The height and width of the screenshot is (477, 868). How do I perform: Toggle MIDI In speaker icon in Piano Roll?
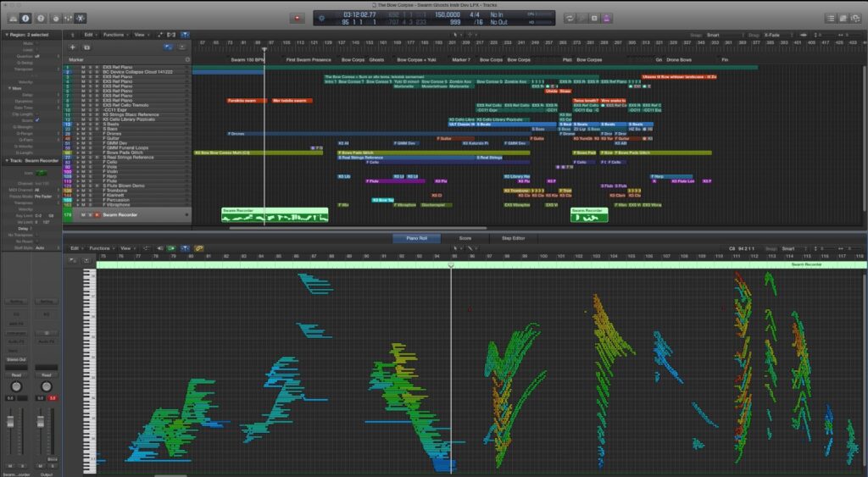pos(160,248)
